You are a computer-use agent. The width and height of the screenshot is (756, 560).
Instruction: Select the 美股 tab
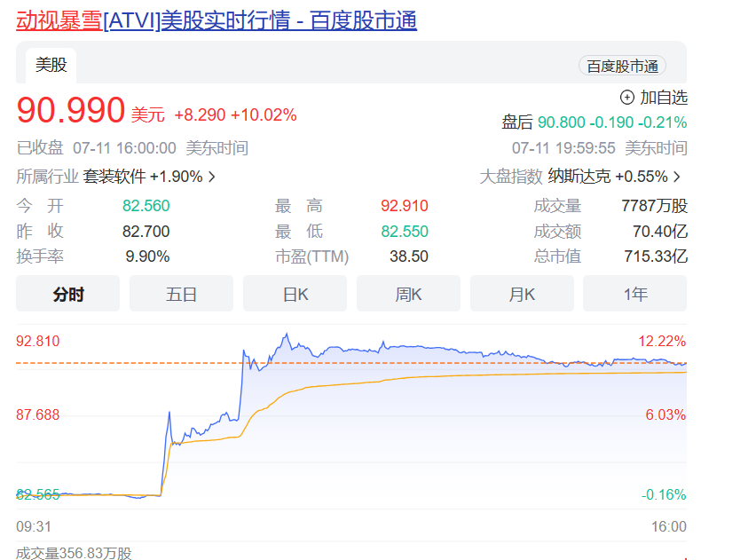click(x=51, y=65)
